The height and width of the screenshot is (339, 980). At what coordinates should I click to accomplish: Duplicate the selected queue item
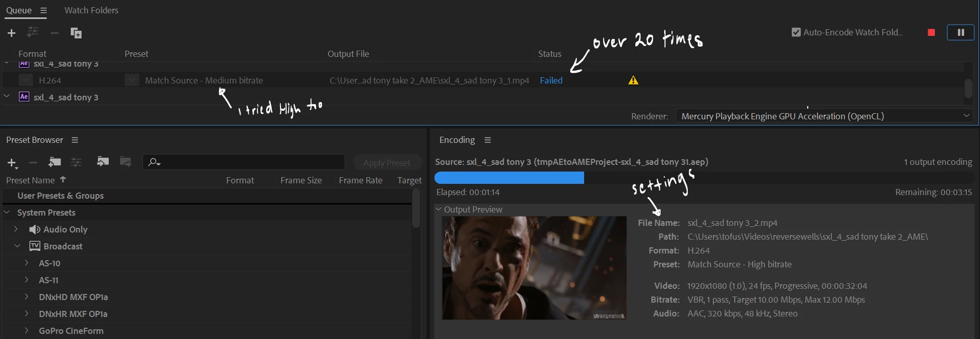coord(76,33)
